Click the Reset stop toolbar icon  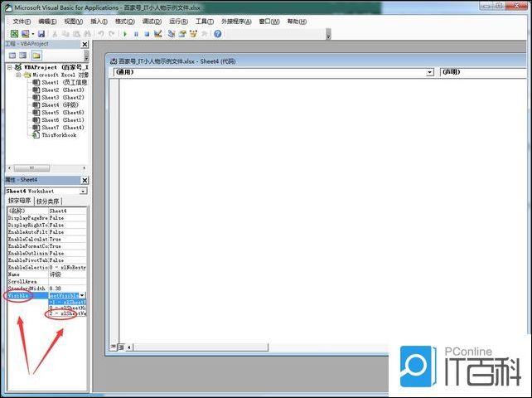pos(147,34)
